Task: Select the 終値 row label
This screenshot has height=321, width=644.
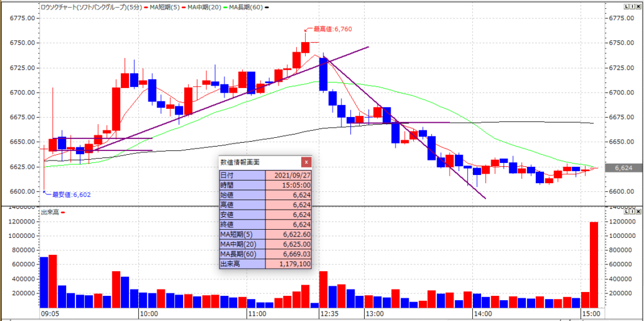Action: (243, 225)
